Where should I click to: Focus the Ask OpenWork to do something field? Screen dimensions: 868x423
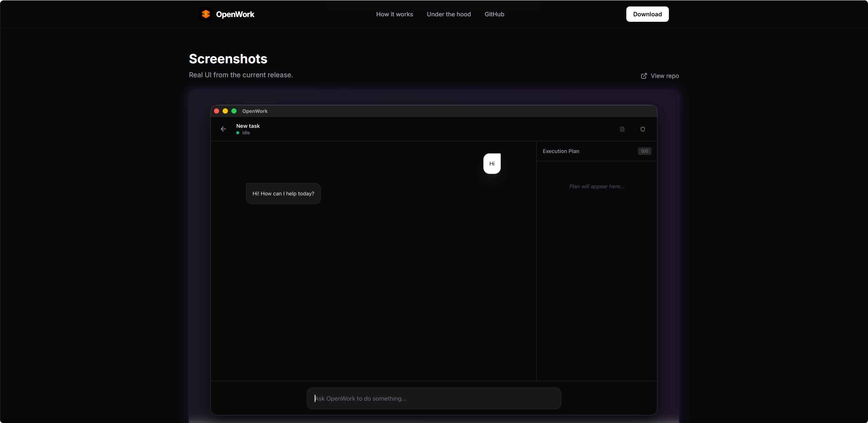click(x=434, y=398)
